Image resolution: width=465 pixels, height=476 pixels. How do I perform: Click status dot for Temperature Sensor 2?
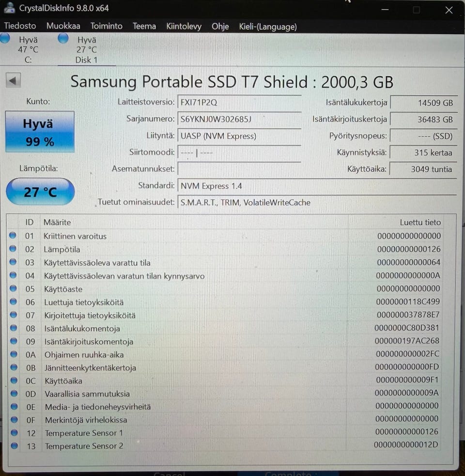pos(14,445)
